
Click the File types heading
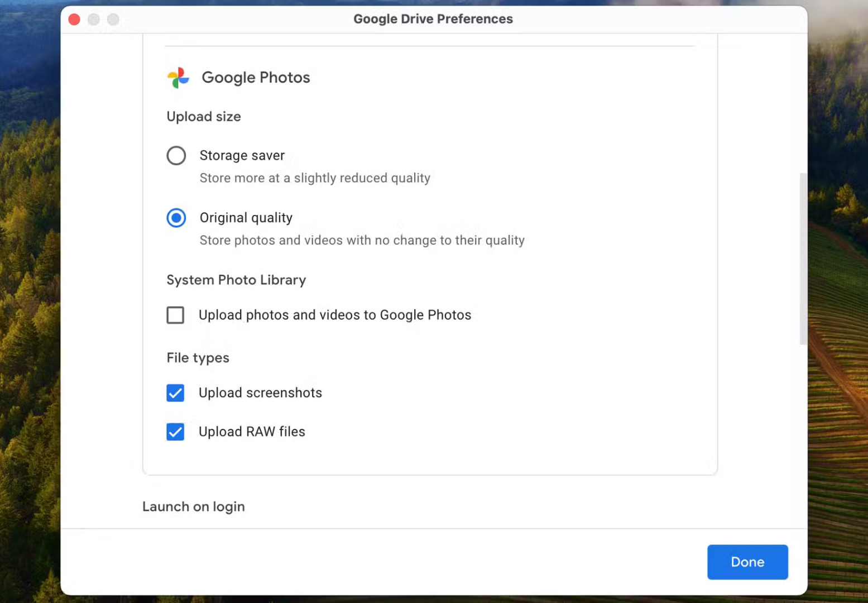tap(198, 358)
